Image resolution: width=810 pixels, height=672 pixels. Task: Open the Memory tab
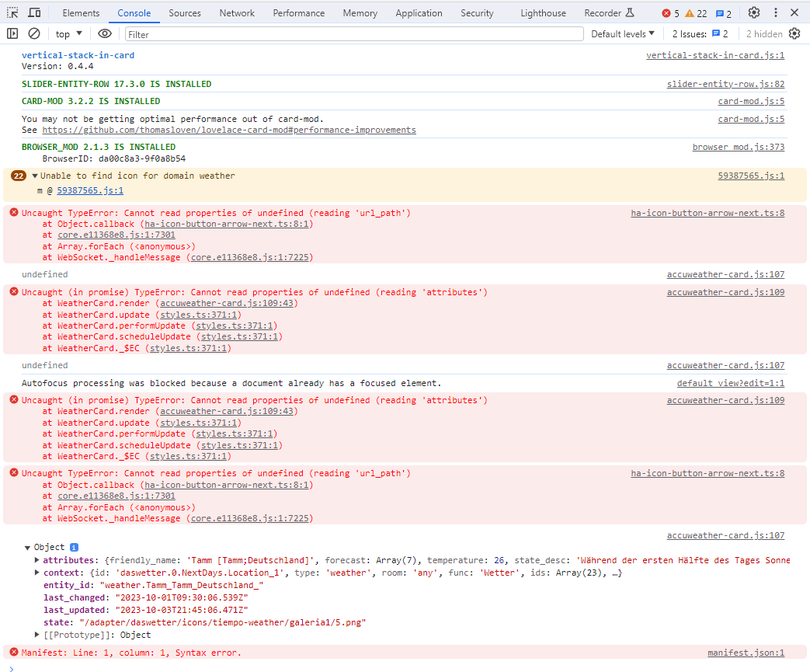[360, 13]
